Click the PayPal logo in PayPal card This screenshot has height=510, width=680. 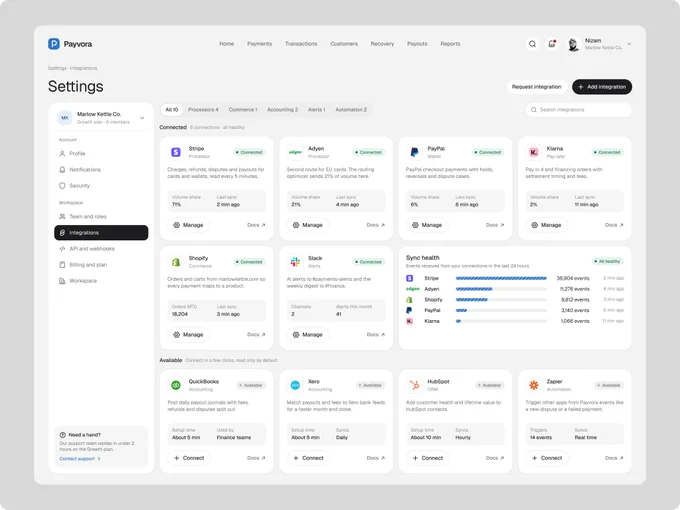(414, 152)
